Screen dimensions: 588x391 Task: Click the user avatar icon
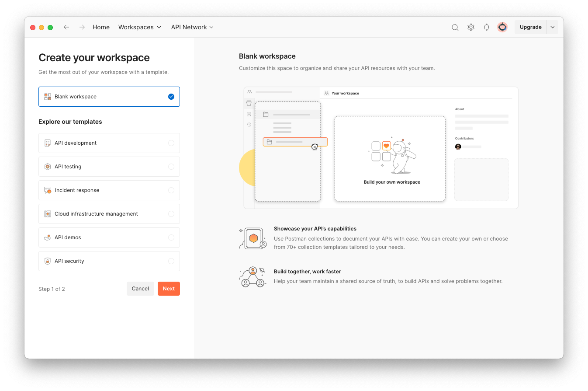tap(502, 27)
